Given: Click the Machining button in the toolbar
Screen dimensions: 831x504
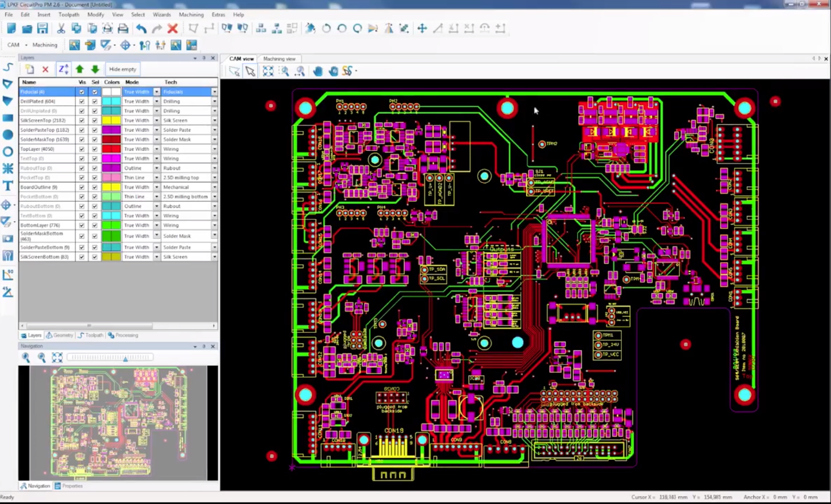Looking at the screenshot, I should (45, 45).
